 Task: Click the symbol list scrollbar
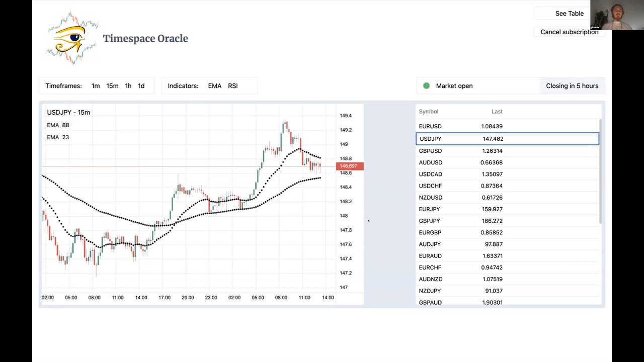click(x=601, y=171)
